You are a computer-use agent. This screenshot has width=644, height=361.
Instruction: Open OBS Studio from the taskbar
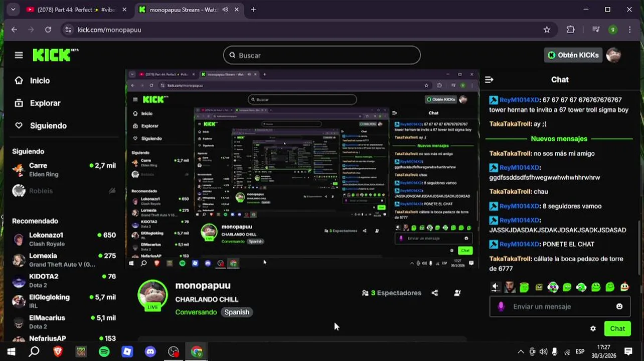coord(174,352)
